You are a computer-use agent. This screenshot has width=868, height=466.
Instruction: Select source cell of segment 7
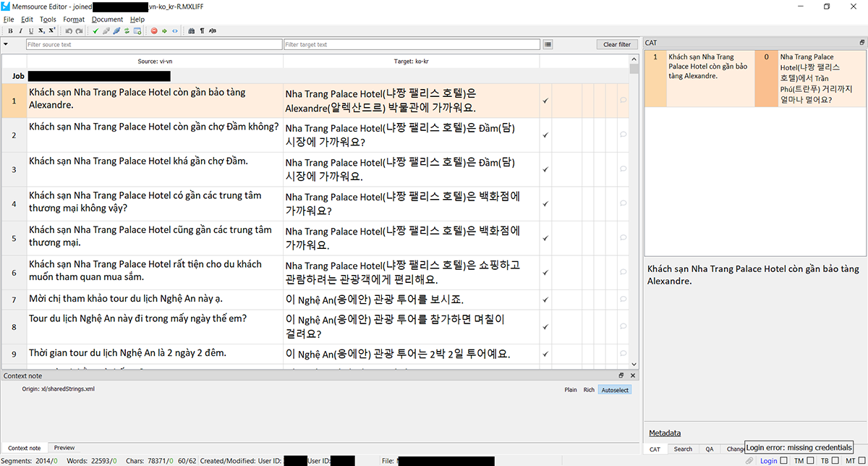155,300
